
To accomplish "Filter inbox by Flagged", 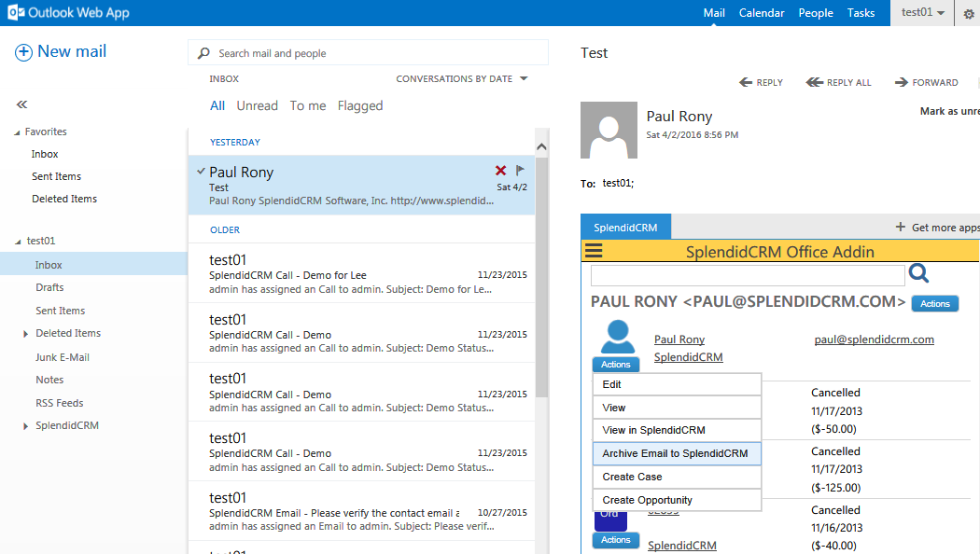I will 360,106.
